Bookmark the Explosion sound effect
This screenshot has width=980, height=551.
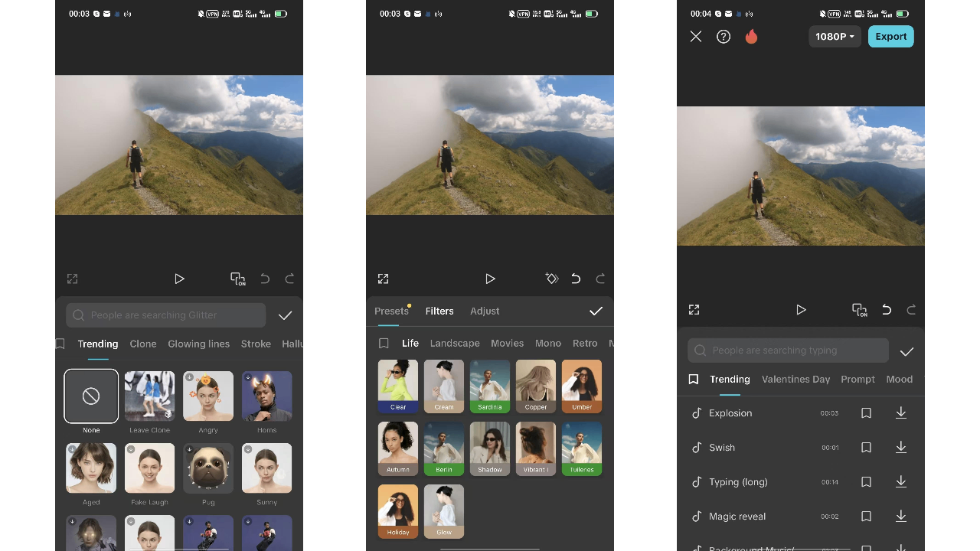coord(867,413)
